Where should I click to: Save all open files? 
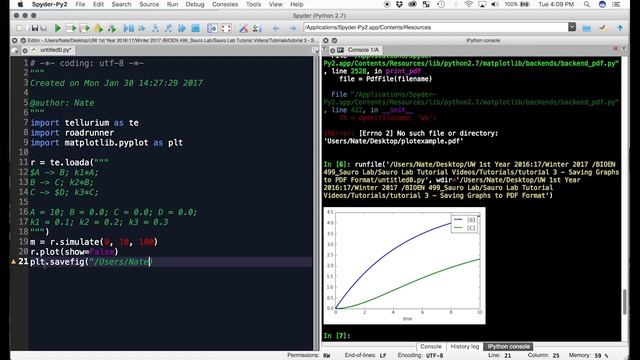tap(44, 28)
